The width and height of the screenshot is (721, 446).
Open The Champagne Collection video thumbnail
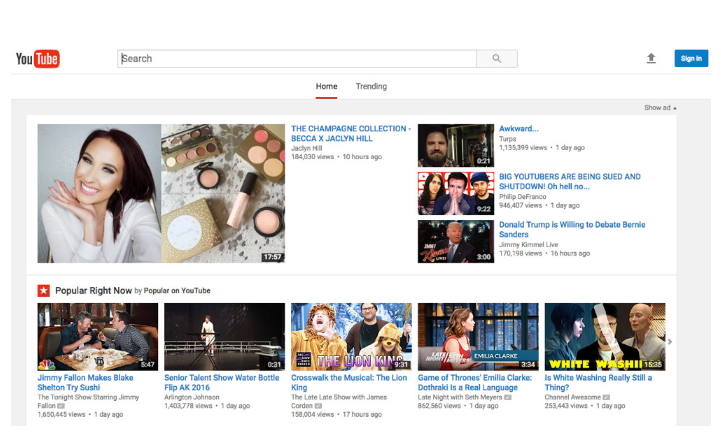coord(161,193)
